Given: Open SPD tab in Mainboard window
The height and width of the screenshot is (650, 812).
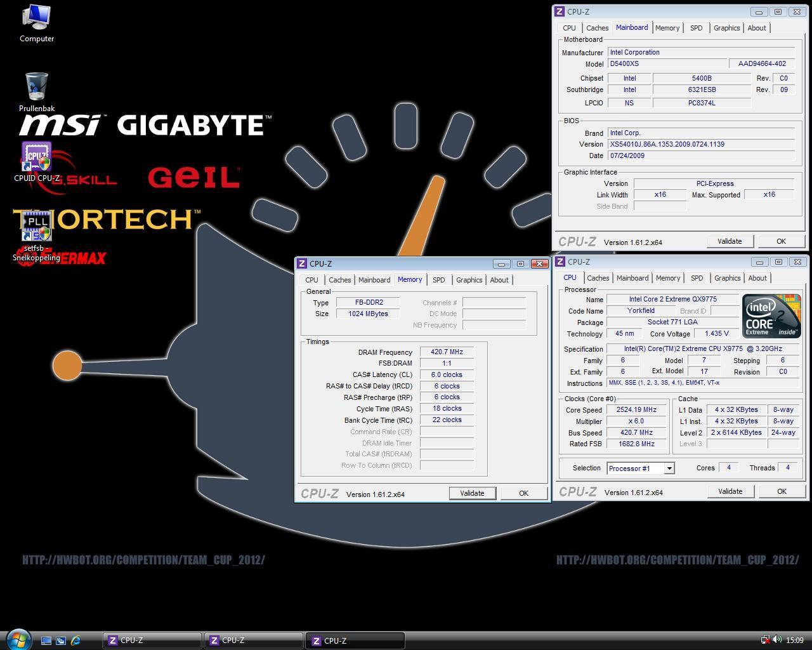Looking at the screenshot, I should 696,28.
